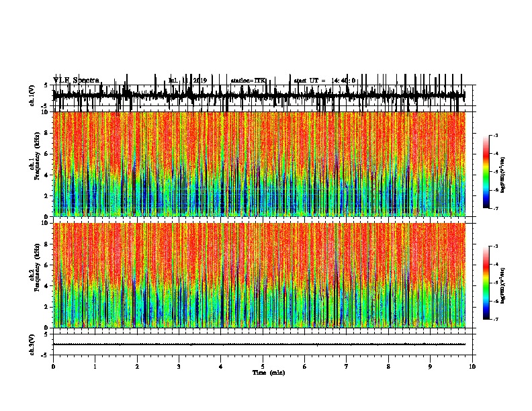Click time axis tick label "0"

pyautogui.click(x=53, y=367)
